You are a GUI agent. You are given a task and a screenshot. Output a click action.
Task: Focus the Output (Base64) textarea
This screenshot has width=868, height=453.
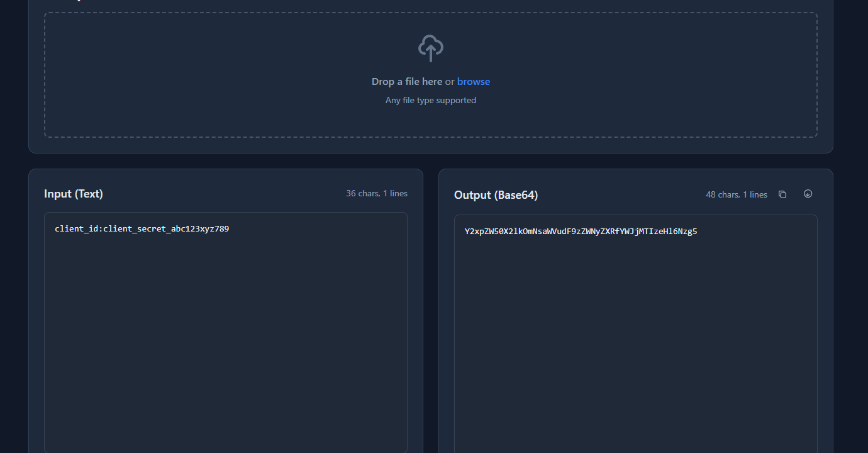pyautogui.click(x=636, y=334)
